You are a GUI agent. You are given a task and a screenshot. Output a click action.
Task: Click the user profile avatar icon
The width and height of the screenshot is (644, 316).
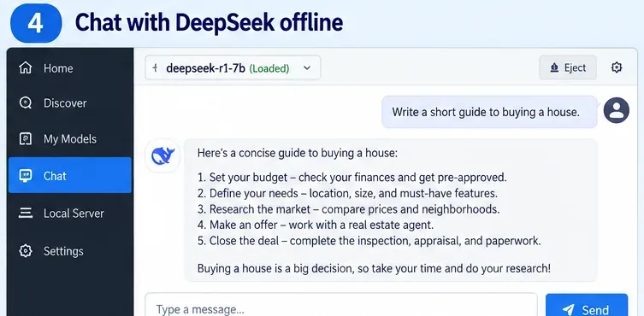[x=617, y=110]
